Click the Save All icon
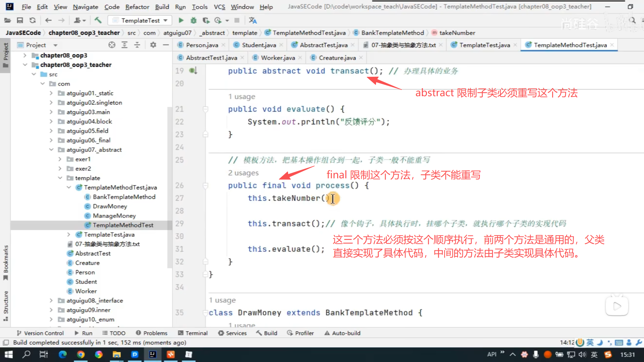Image resolution: width=644 pixels, height=362 pixels. pyautogui.click(x=20, y=20)
